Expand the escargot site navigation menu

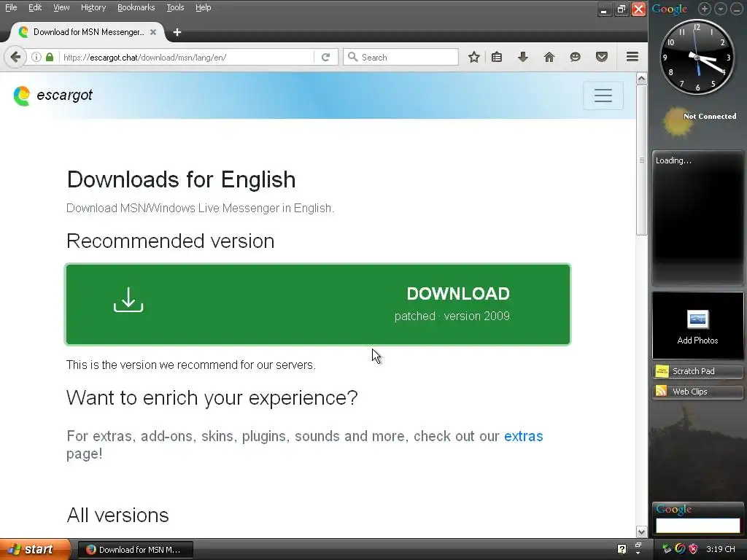(x=603, y=96)
